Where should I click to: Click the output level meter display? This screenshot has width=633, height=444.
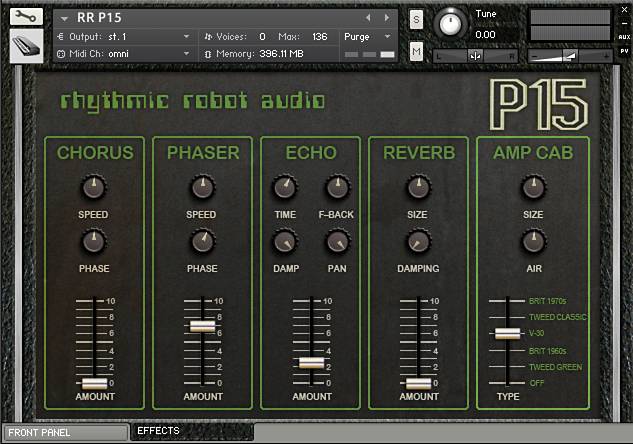[x=570, y=25]
